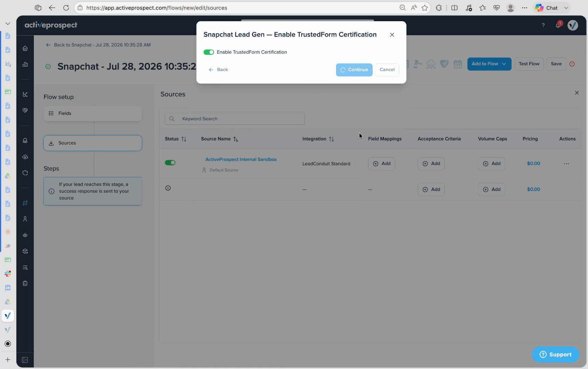Close the Snapchat Lead Gen dialog
The image size is (588, 369).
pyautogui.click(x=392, y=35)
